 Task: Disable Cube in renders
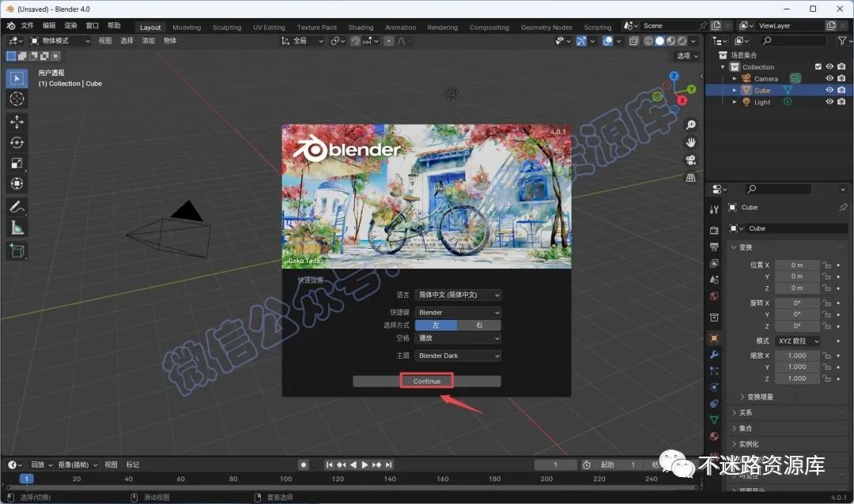coord(841,90)
